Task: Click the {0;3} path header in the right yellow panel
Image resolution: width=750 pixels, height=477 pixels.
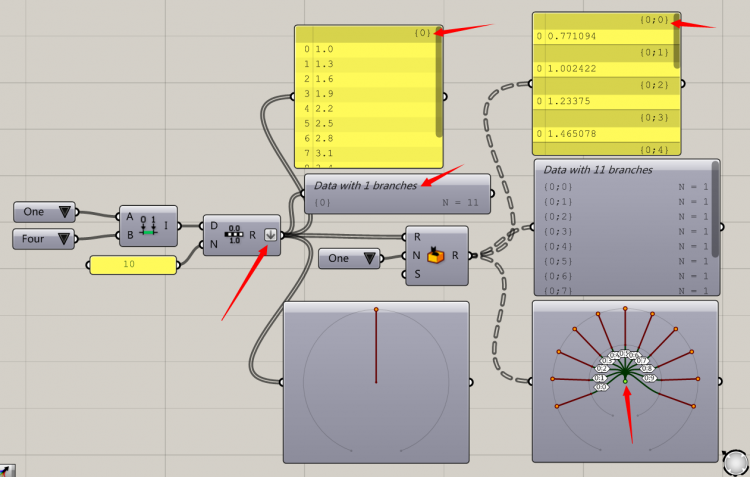Action: [x=654, y=118]
